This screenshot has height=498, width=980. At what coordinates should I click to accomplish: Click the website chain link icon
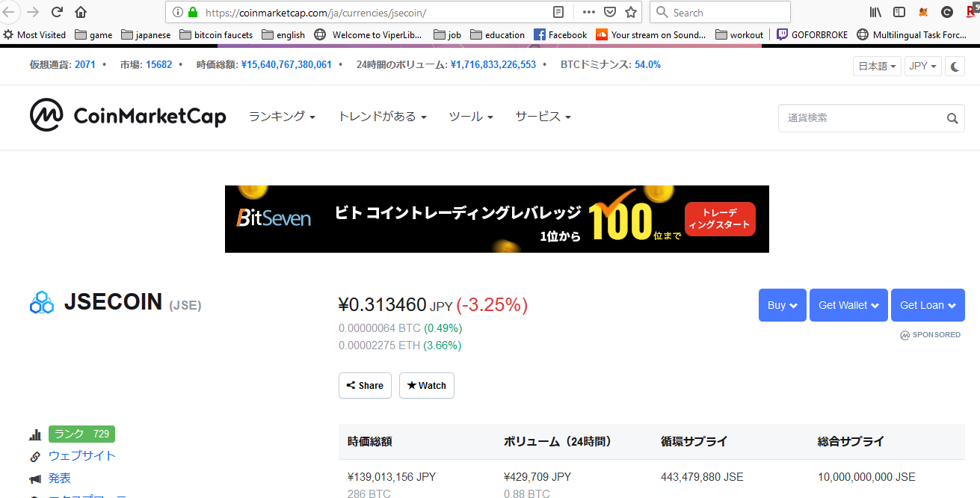click(35, 456)
